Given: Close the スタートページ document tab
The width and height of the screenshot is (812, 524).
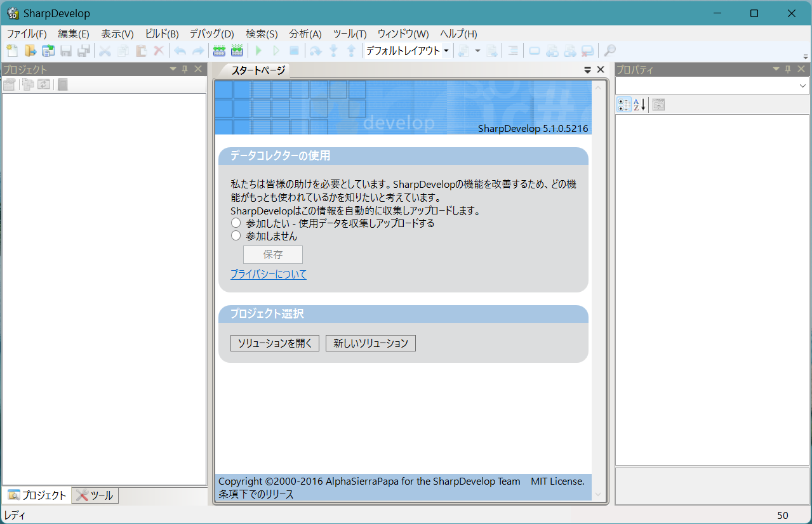Looking at the screenshot, I should pyautogui.click(x=601, y=70).
